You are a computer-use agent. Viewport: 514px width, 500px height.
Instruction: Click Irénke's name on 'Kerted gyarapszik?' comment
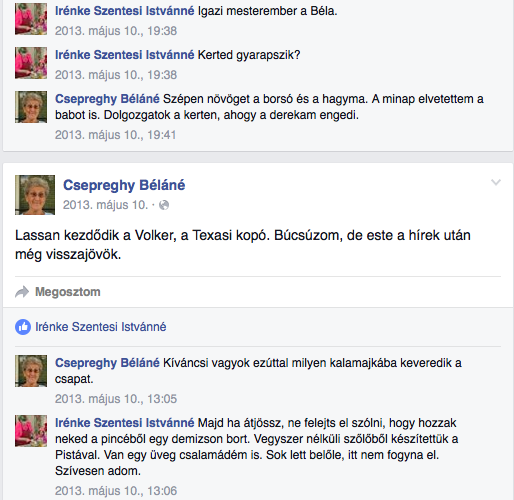(x=125, y=55)
